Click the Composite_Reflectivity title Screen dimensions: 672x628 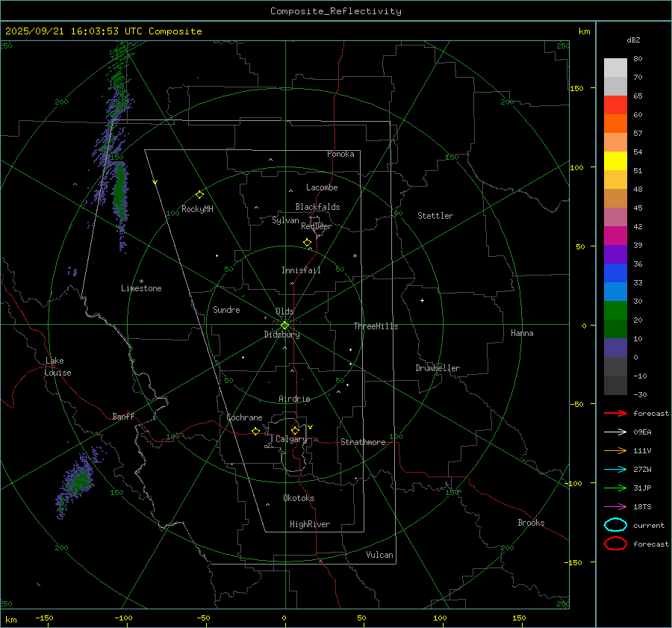[335, 11]
